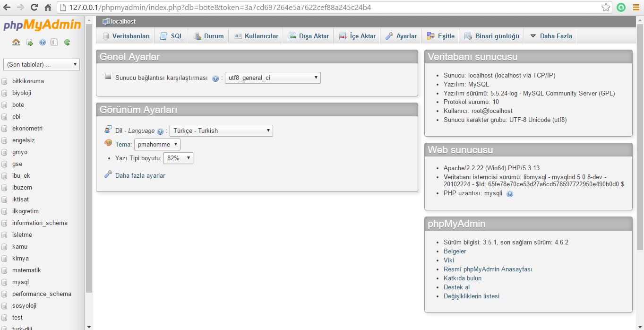Select the isletme database
Screen dimensions: 644x330
[22, 234]
